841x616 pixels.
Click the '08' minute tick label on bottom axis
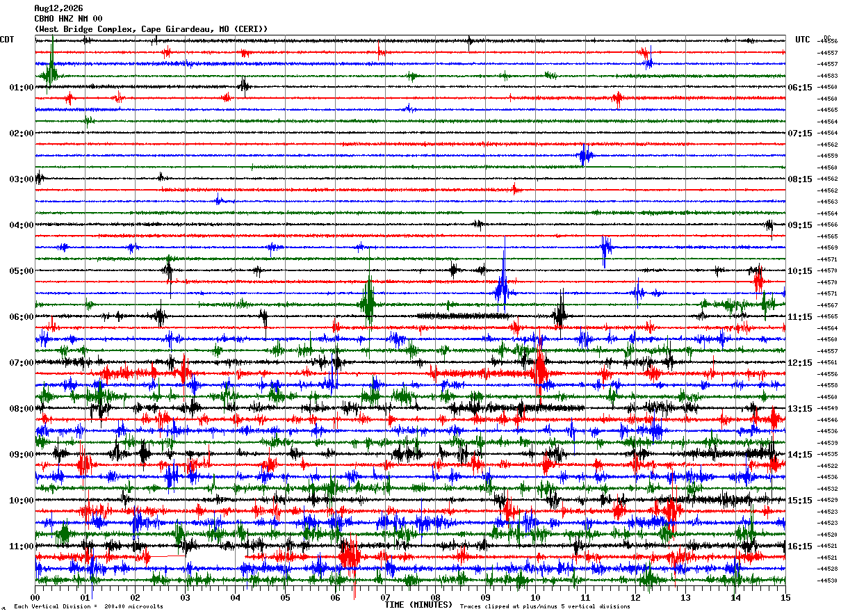pos(436,598)
